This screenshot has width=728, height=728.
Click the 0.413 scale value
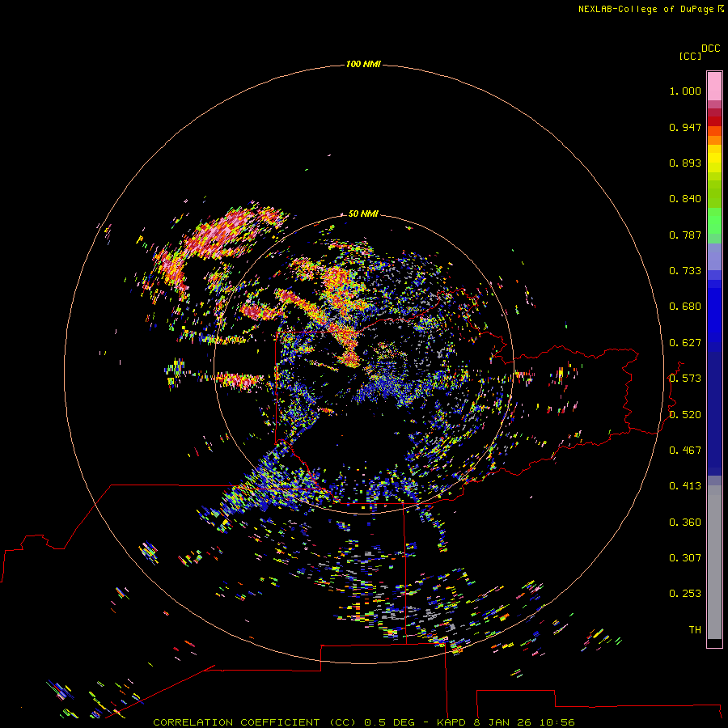[x=685, y=486]
